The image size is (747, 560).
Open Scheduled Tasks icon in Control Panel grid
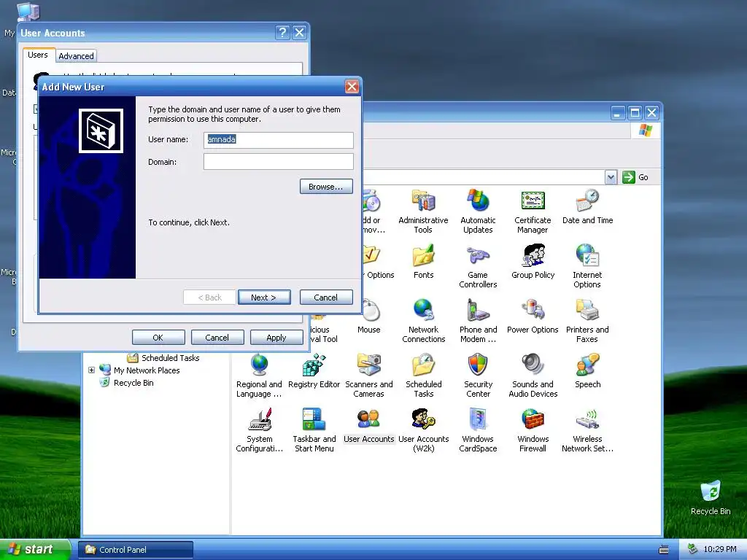pyautogui.click(x=424, y=376)
